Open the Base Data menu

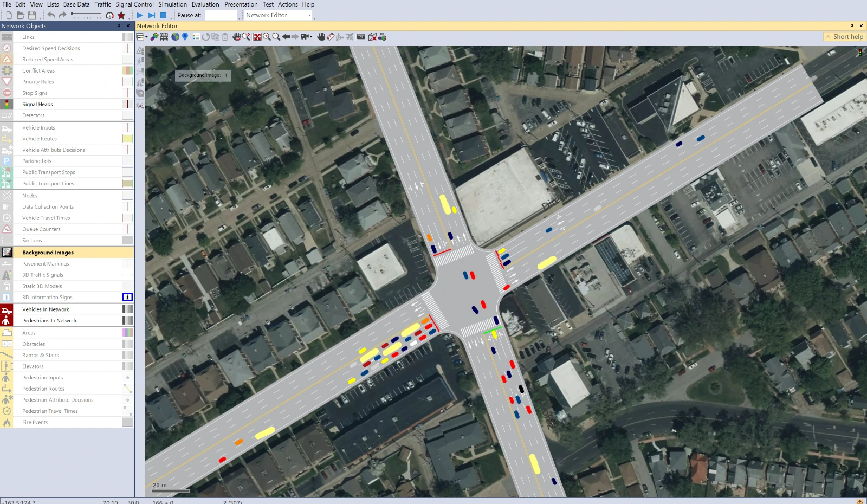click(76, 4)
